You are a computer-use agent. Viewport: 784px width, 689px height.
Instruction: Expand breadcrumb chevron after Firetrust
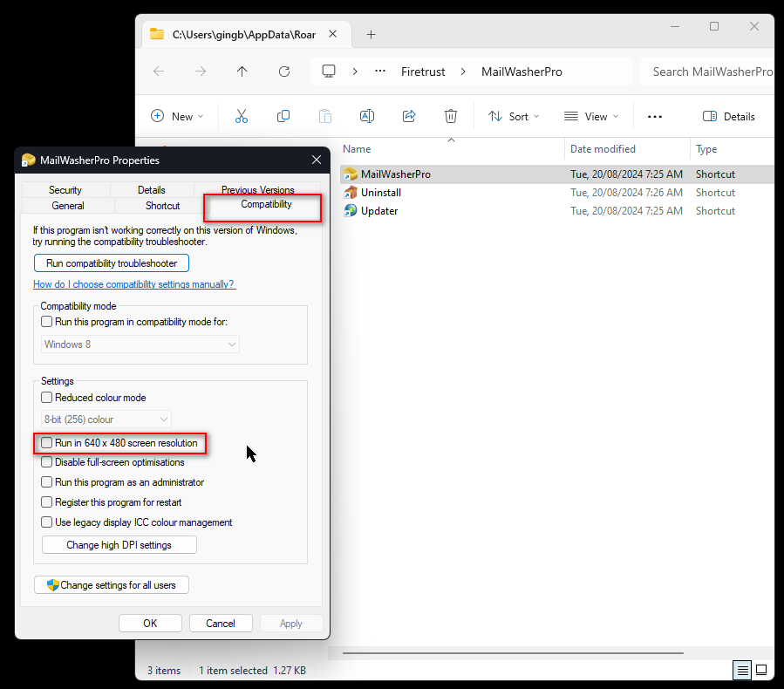(463, 72)
